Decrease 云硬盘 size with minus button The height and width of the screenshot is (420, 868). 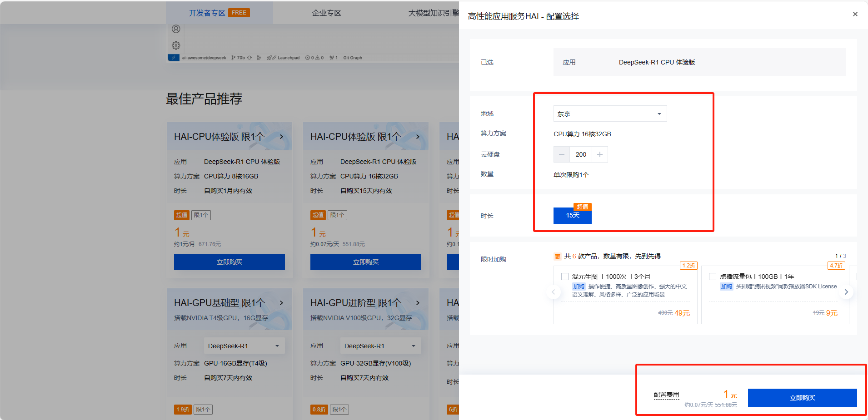click(x=562, y=154)
